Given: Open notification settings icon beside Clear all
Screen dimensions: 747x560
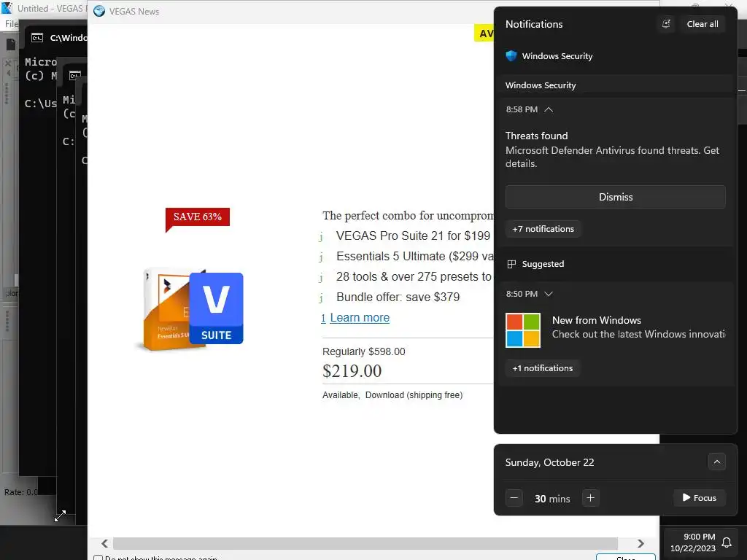Looking at the screenshot, I should (666, 24).
